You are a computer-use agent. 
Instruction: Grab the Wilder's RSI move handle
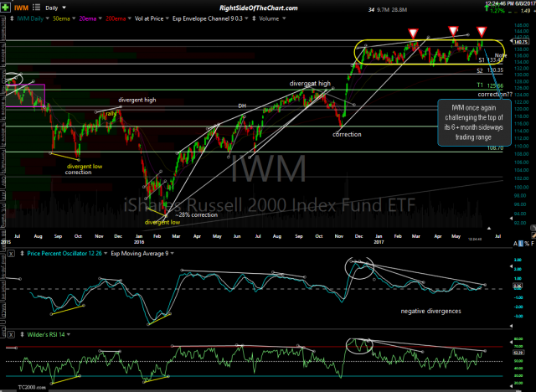(x=23, y=334)
